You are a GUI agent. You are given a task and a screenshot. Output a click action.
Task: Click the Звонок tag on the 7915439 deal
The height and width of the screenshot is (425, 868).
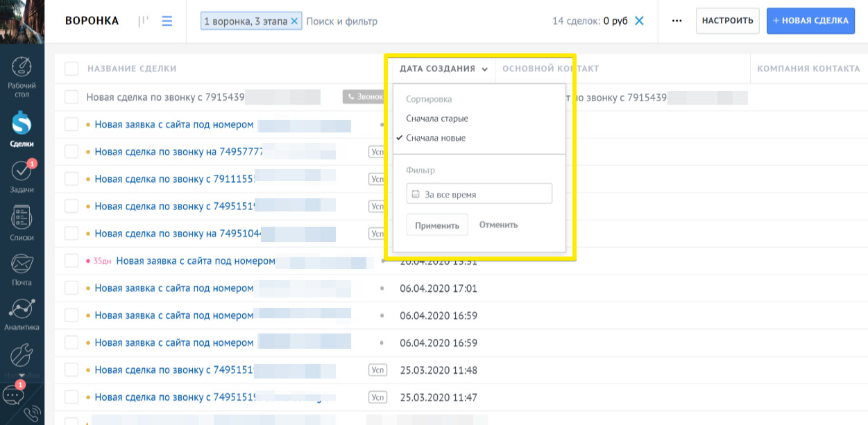364,97
